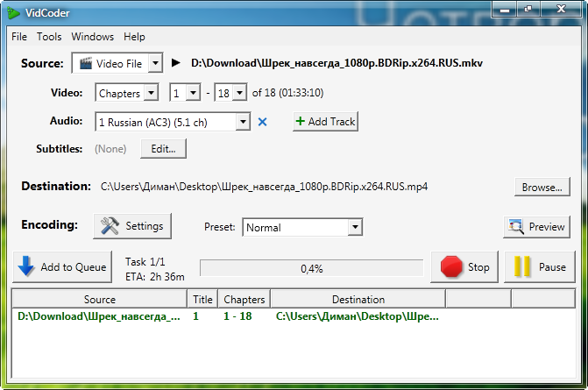Open the Windows menu
Screen dimensions: 588x390
pyautogui.click(x=92, y=37)
